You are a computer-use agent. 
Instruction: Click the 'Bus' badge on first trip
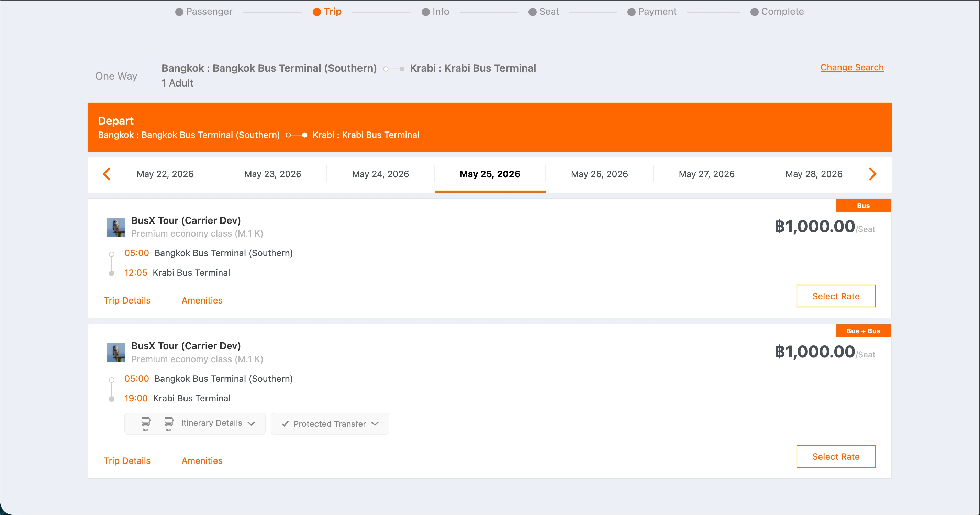(863, 206)
